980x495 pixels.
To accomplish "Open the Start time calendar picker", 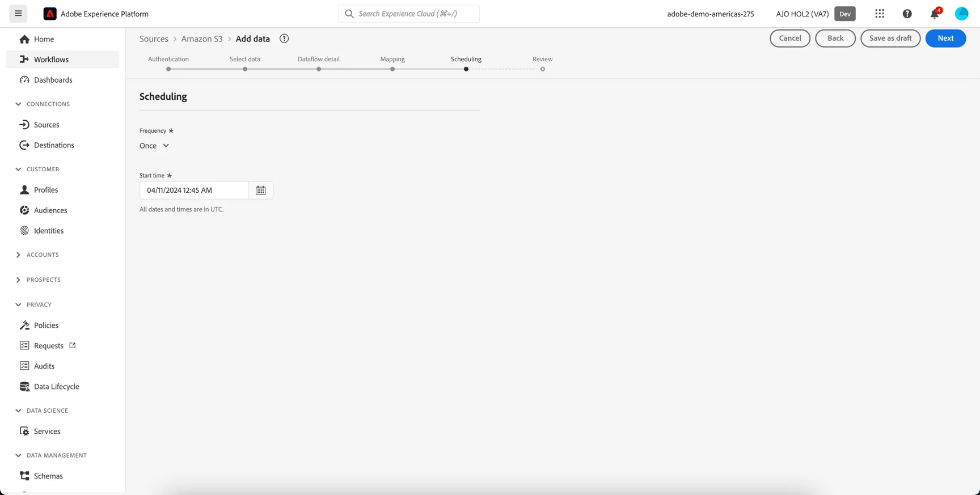I will pyautogui.click(x=261, y=190).
